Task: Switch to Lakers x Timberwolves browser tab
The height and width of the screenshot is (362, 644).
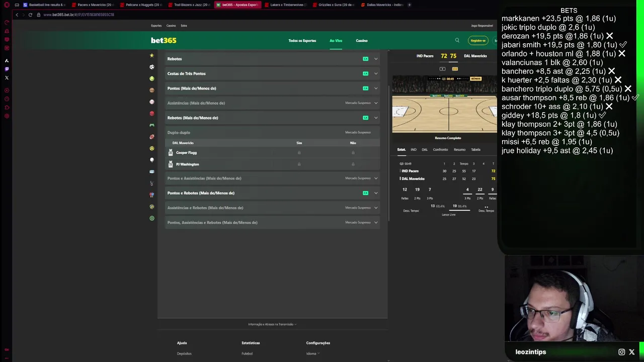Action: click(x=285, y=5)
